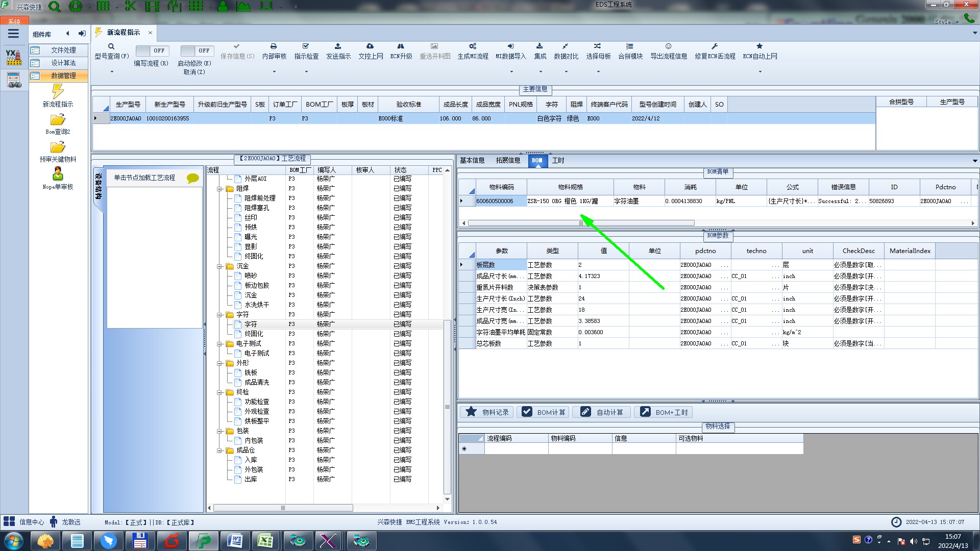Screen dimensions: 980x551
Task: Expand dropdown arrow under 型号查询
Action: pyautogui.click(x=112, y=71)
